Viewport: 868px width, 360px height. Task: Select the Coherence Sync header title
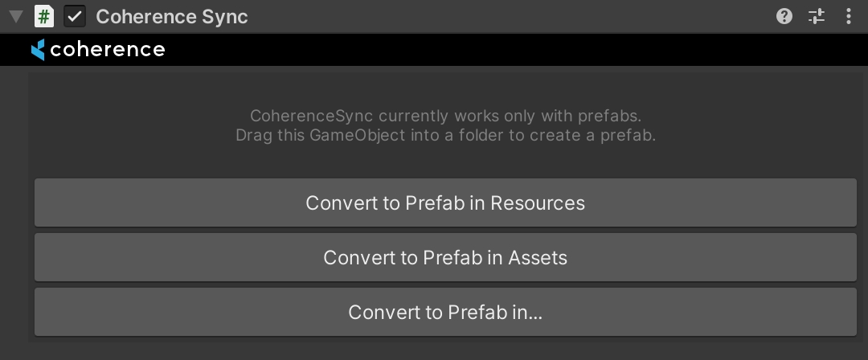click(172, 16)
